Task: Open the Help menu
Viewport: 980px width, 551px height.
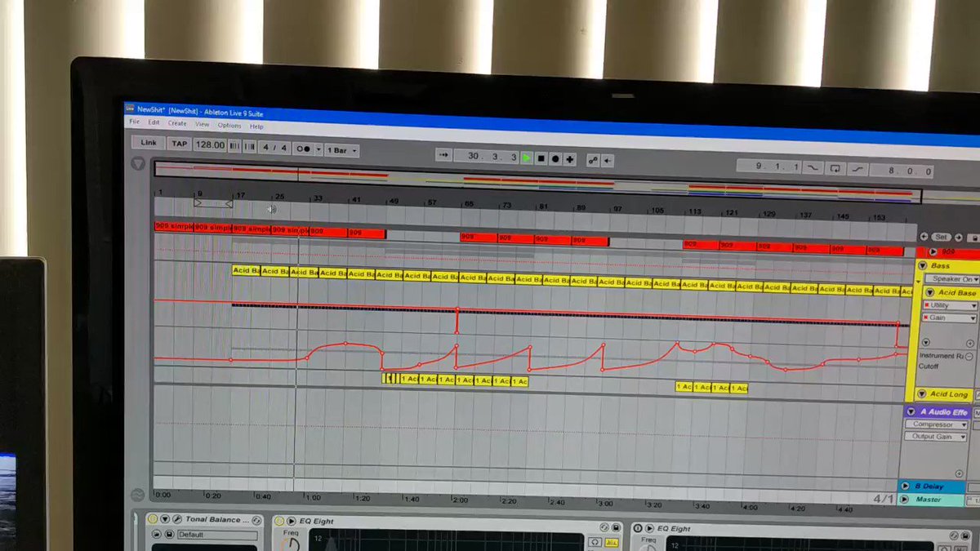Action: point(256,127)
